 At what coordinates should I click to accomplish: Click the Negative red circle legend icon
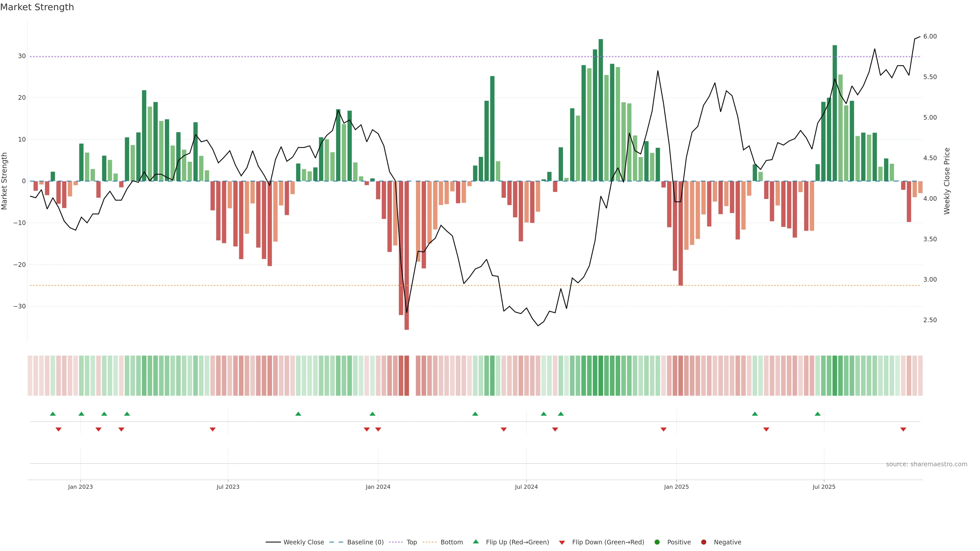703,542
